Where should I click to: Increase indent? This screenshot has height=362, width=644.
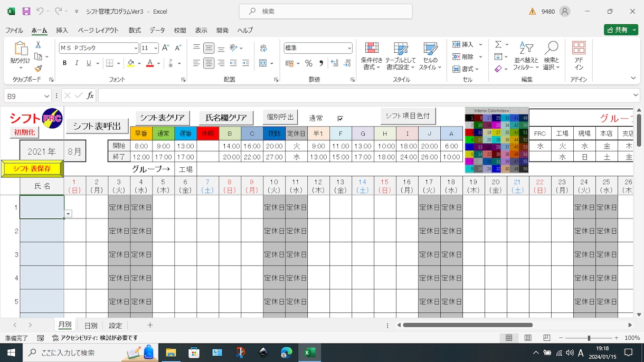pos(245,63)
